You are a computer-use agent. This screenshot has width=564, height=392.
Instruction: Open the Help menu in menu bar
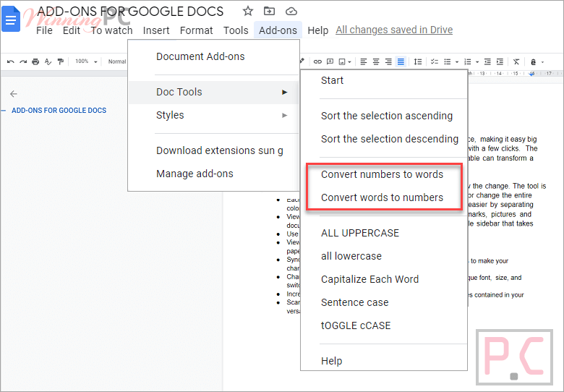tap(318, 30)
